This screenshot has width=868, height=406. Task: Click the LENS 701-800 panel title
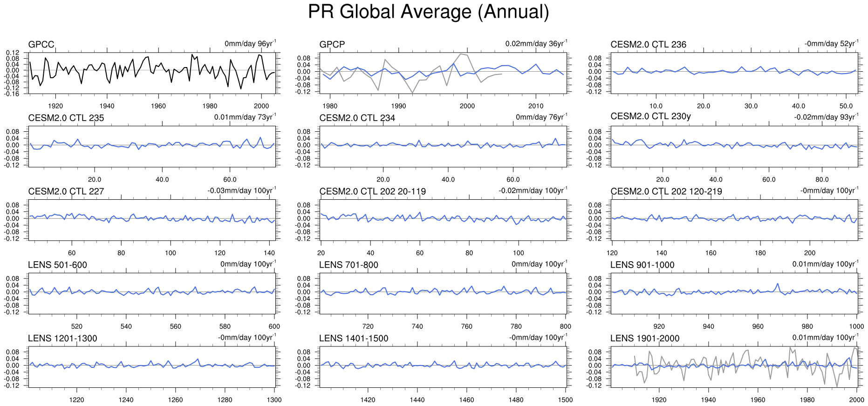(x=349, y=265)
